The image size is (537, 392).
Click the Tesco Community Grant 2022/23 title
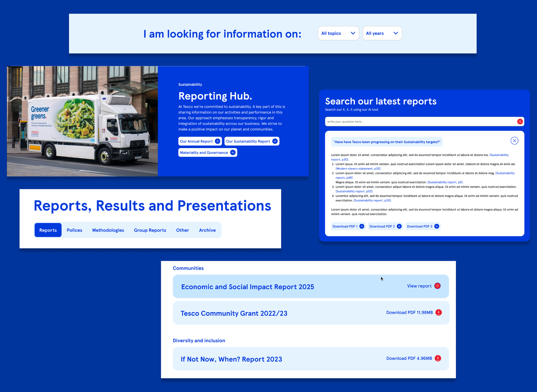[234, 313]
